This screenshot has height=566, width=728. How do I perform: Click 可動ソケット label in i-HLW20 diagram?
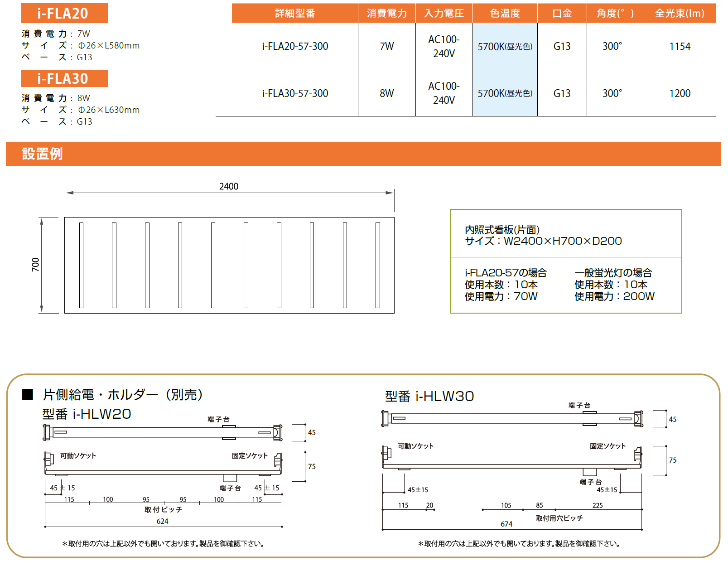pyautogui.click(x=78, y=455)
